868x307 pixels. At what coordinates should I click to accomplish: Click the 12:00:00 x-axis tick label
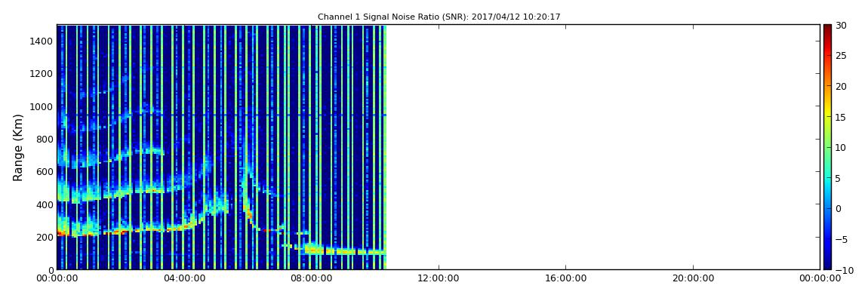click(439, 279)
